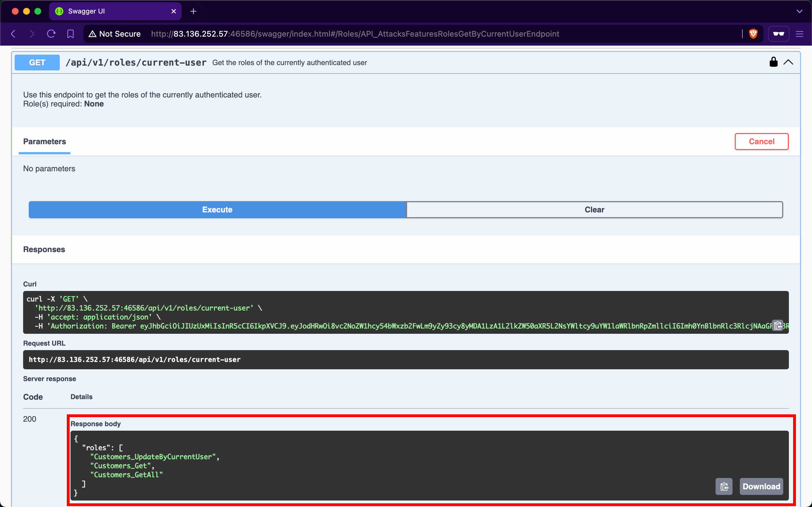
Task: Collapse the current-user endpoint chevron
Action: pyautogui.click(x=788, y=62)
